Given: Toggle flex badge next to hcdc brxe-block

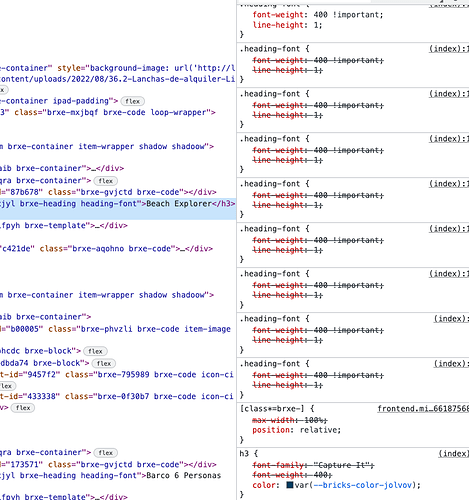Looking at the screenshot, I should (95, 351).
